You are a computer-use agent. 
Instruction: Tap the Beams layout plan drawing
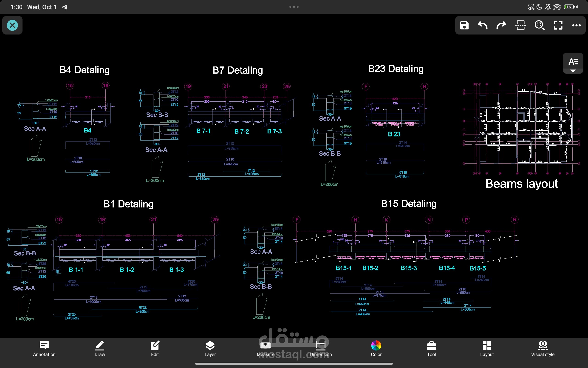(522, 129)
